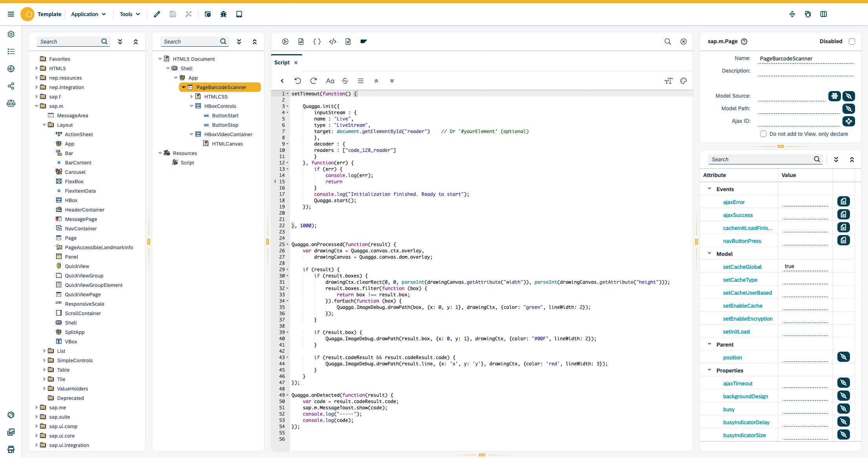Image resolution: width=868 pixels, height=458 pixels.
Task: Toggle the Disabled control near sap.m.Page
Action: click(x=851, y=41)
